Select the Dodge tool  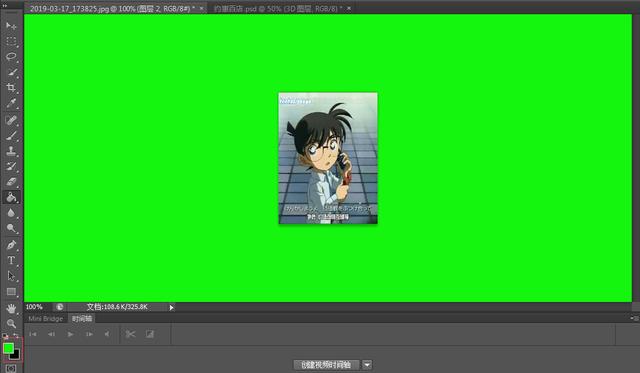[x=11, y=229]
